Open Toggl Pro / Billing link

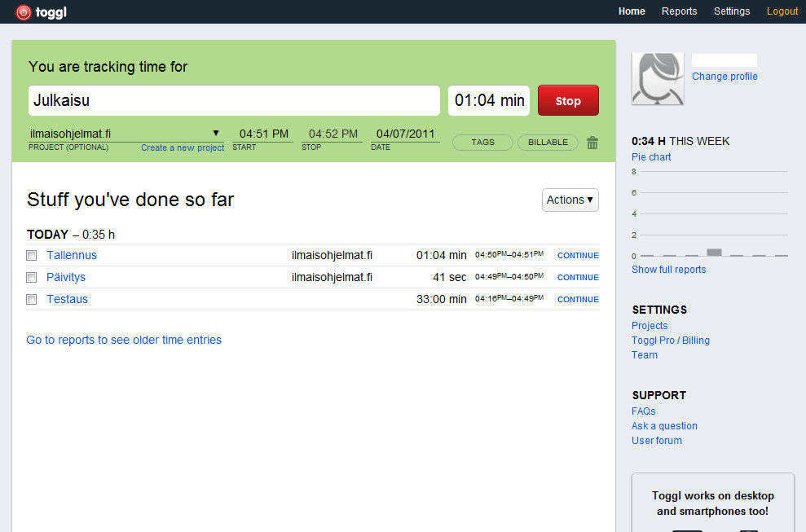(671, 341)
